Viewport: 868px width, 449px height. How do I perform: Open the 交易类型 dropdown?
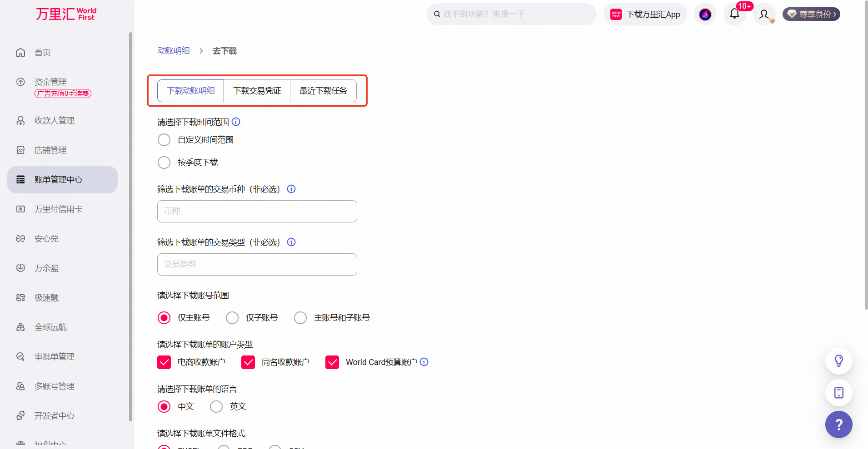[257, 264]
